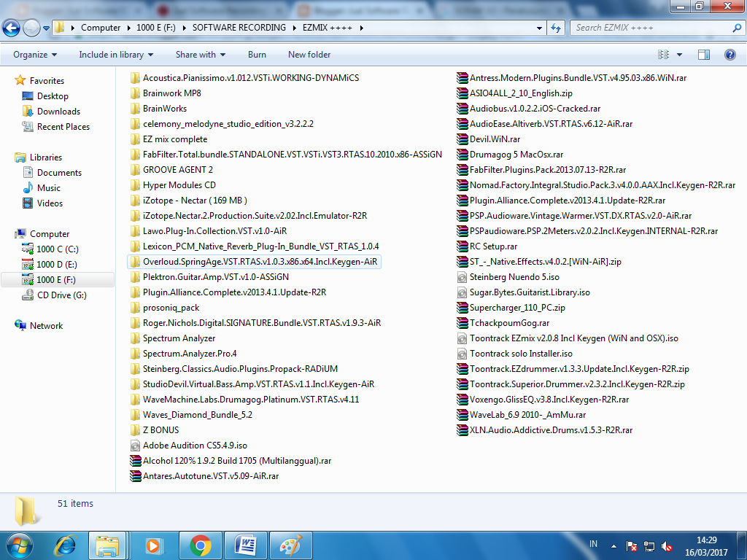The width and height of the screenshot is (747, 560).
Task: Open Google Chrome from taskbar
Action: (201, 545)
